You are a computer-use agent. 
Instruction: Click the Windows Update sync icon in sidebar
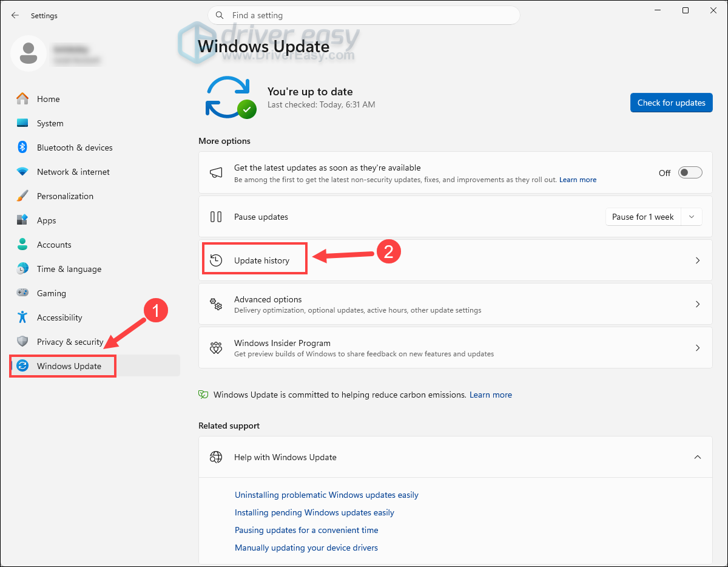[x=22, y=366]
